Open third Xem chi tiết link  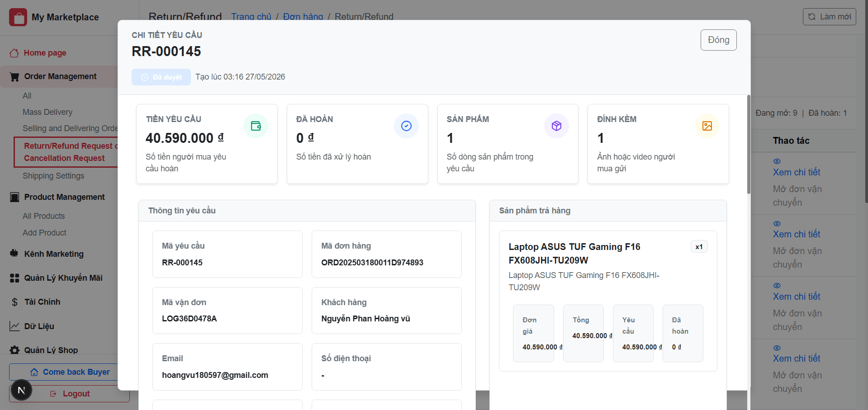click(797, 297)
